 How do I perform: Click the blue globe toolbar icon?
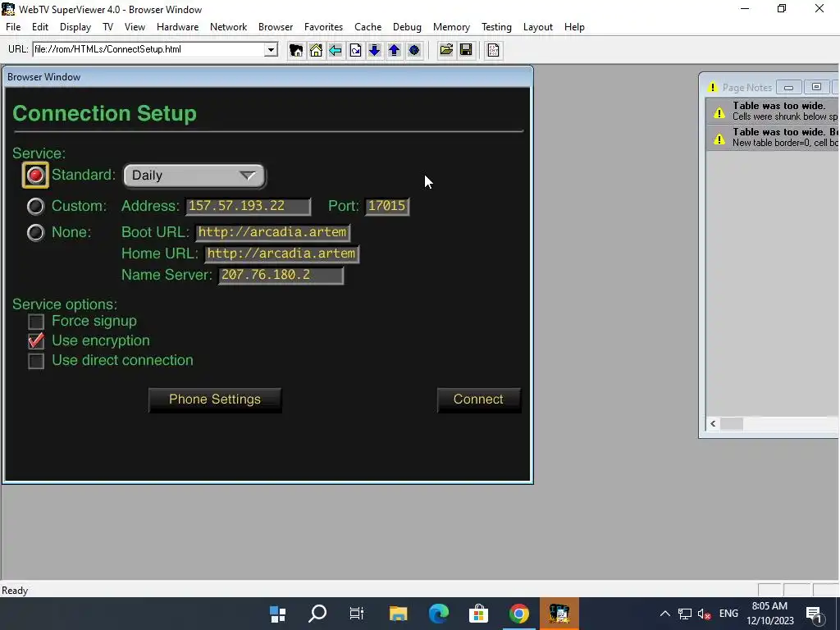tap(414, 50)
